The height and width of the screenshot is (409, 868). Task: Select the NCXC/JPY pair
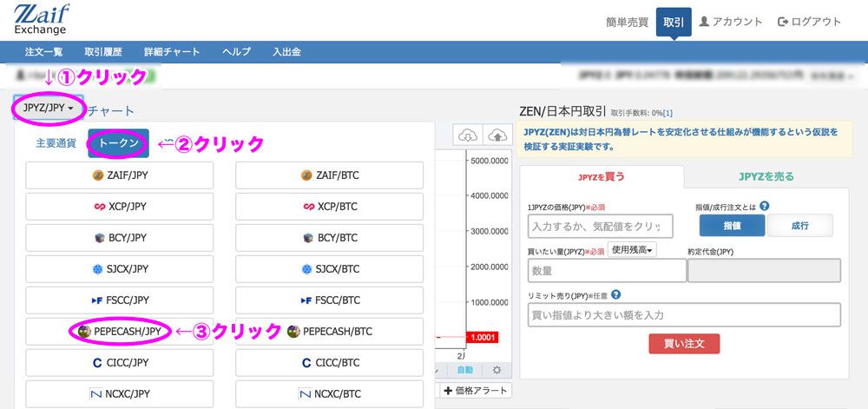[x=120, y=394]
